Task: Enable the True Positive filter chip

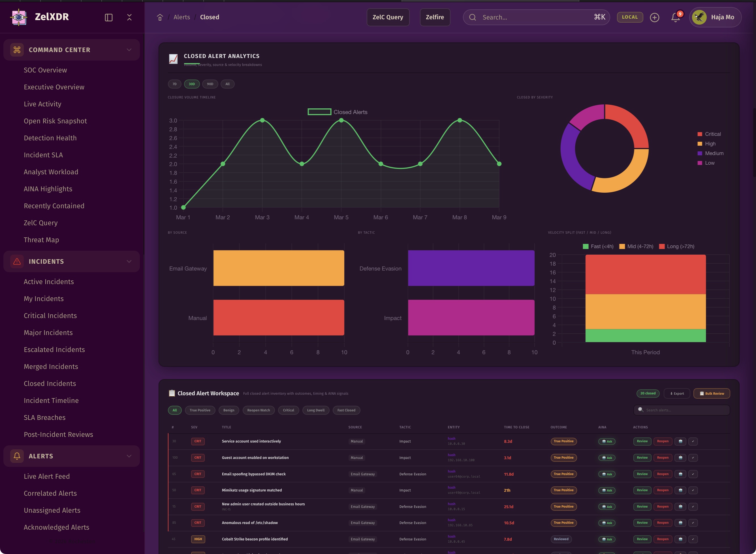Action: tap(200, 410)
